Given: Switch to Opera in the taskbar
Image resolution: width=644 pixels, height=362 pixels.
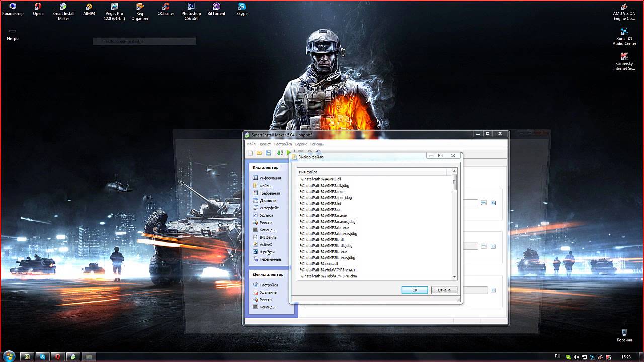Looking at the screenshot, I should coord(58,357).
